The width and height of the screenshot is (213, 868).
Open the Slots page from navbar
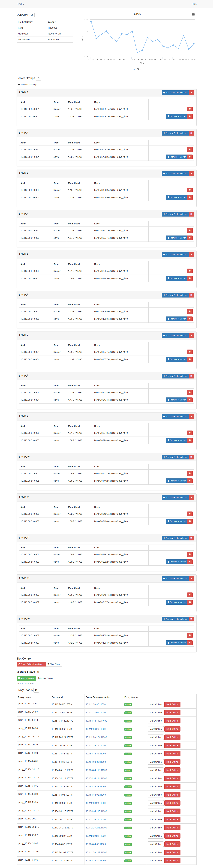coord(194,4)
